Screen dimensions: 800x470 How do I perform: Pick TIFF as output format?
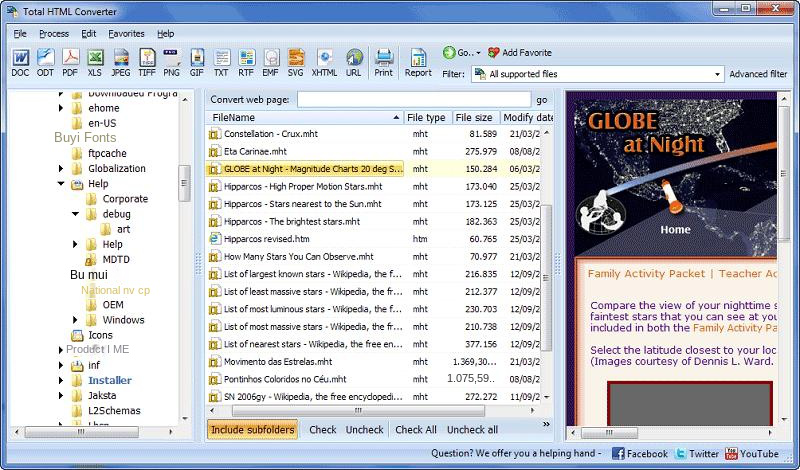(147, 61)
